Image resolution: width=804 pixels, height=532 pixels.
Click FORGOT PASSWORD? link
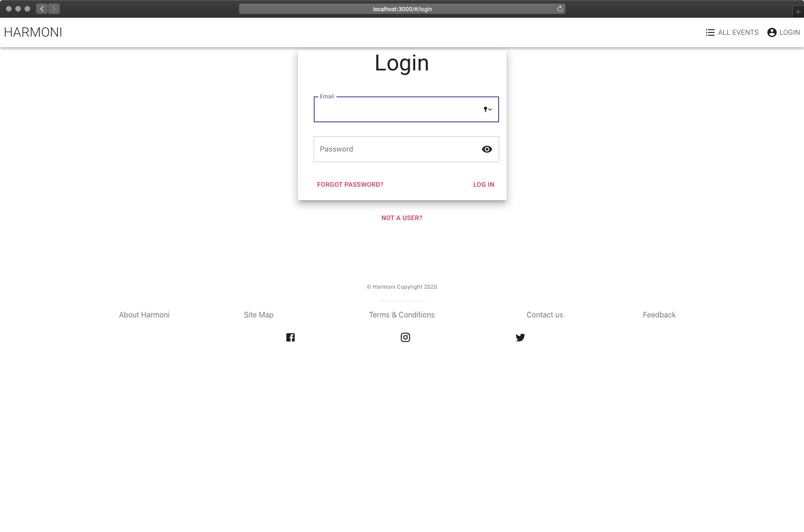tap(350, 184)
